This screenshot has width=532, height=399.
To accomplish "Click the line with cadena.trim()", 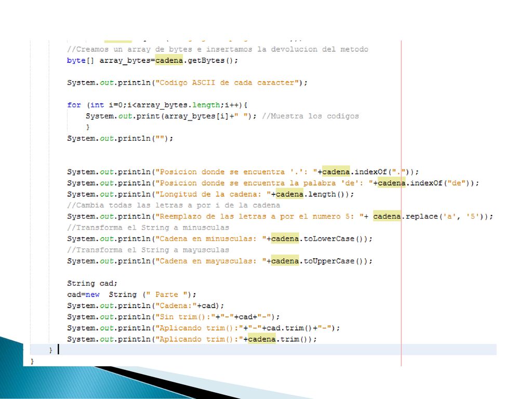I will click(192, 339).
